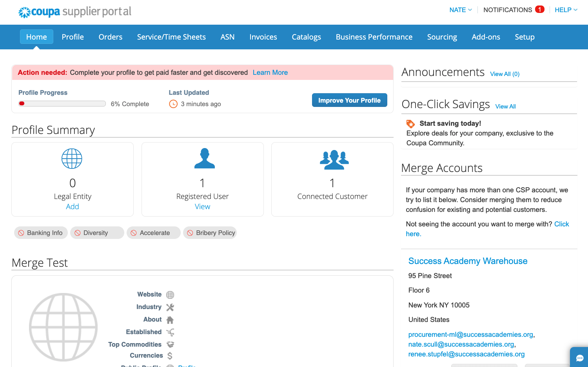588x367 pixels.
Task: Click the Legal Entity globe icon
Action: point(72,159)
